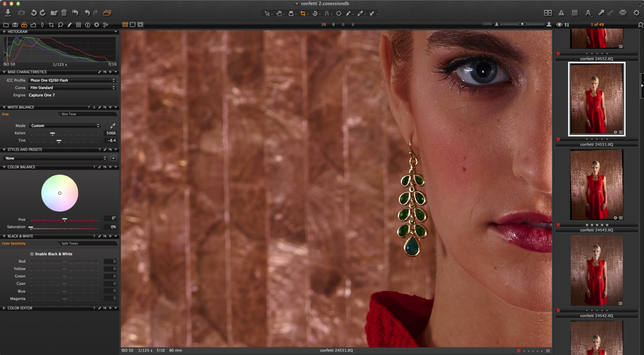Screen dimensions: 644x355
Task: Toggle multi-image view in the viewer toolbar
Action: coord(125,24)
